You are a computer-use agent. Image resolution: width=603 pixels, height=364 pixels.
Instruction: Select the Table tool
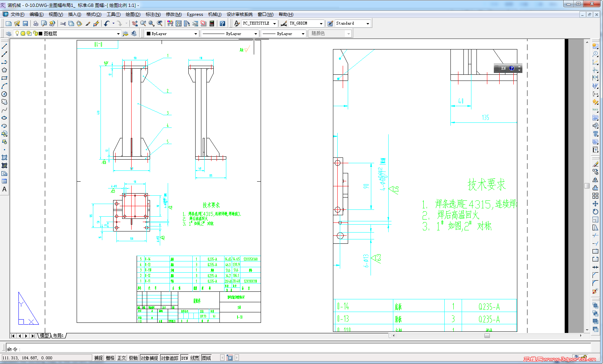[x=4, y=181]
